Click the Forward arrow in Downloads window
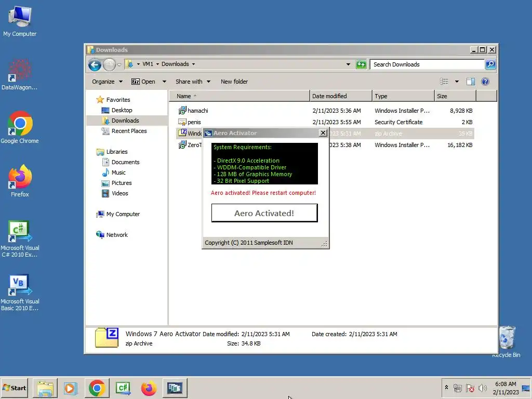 point(109,64)
